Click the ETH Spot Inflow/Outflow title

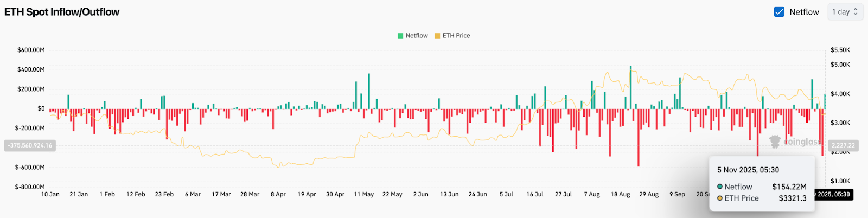coord(62,12)
